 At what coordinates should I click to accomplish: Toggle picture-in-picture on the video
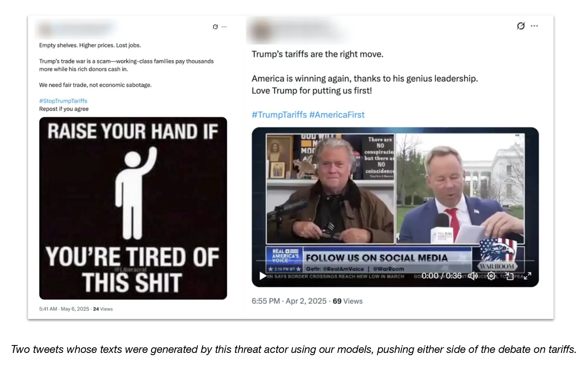click(x=509, y=276)
